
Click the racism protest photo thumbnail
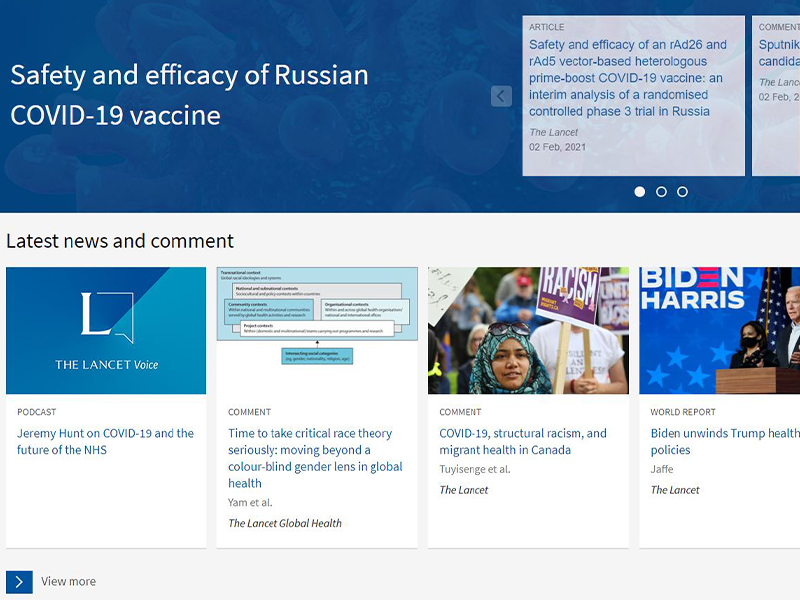(x=528, y=330)
